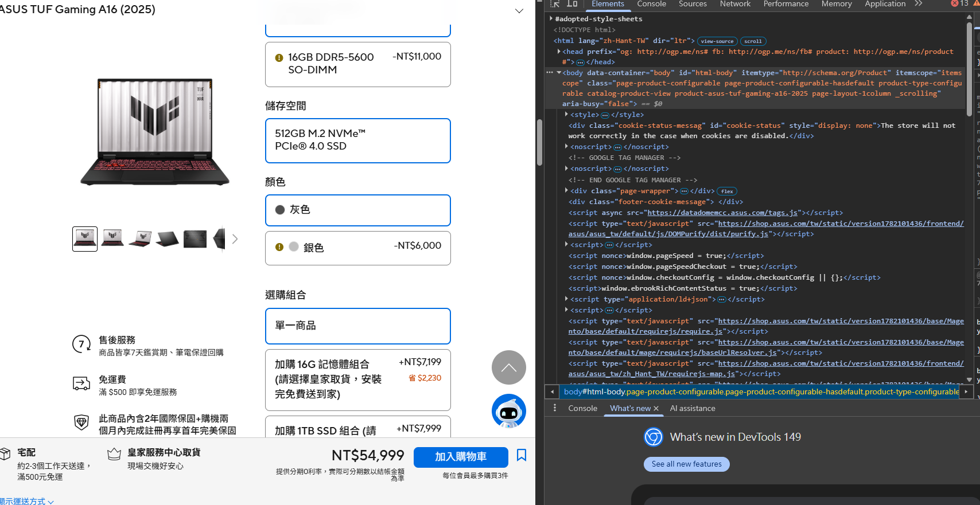Expand the 顯示運送方式 shipping methods dropdown
Viewport: 980px width, 505px height.
pos(26,501)
